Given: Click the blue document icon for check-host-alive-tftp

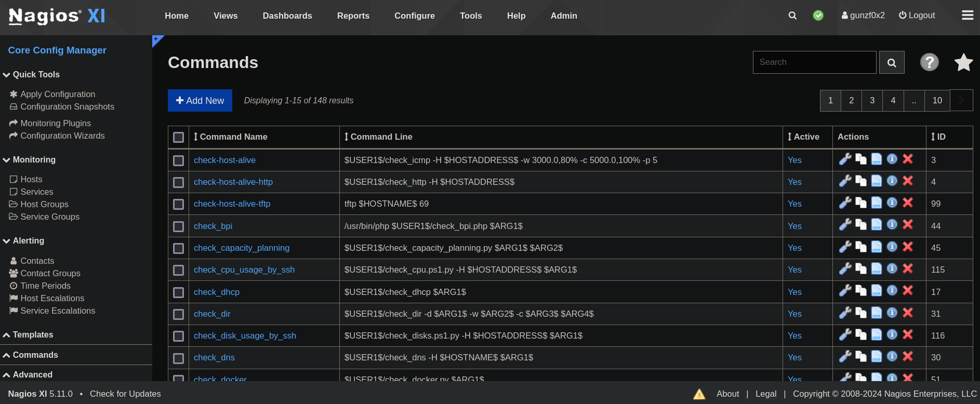Looking at the screenshot, I should 876,203.
